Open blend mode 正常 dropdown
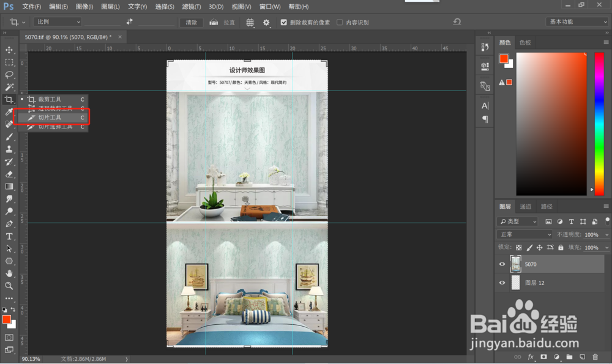This screenshot has height=364, width=612. 524,234
